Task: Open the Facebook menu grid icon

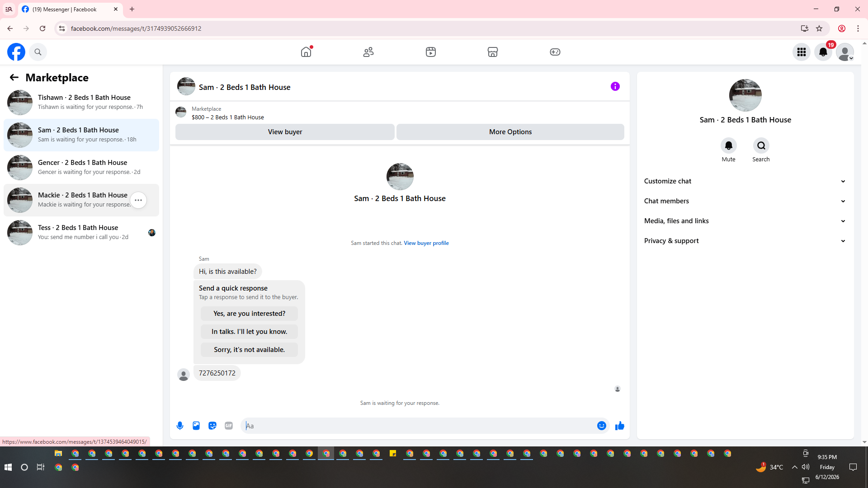Action: (x=802, y=52)
